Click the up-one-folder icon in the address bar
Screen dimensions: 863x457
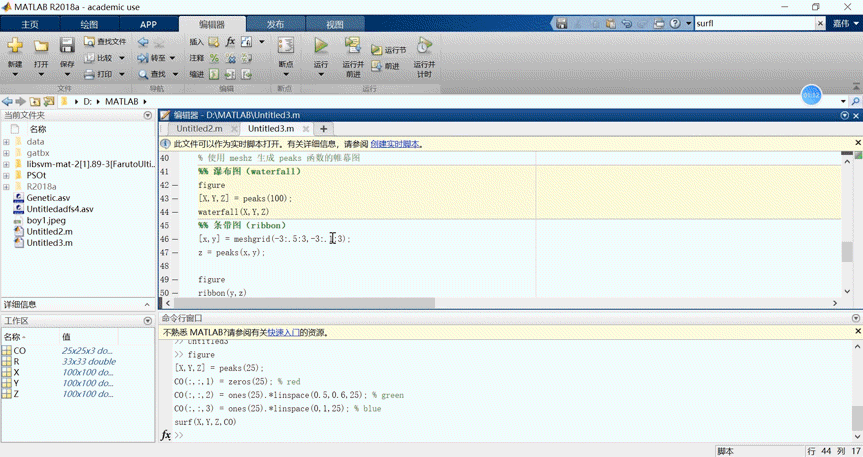tap(35, 101)
